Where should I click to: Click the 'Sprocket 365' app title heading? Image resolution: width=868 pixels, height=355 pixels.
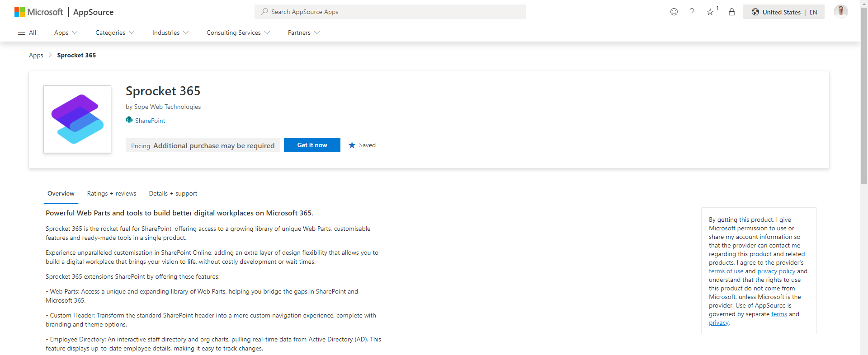163,91
